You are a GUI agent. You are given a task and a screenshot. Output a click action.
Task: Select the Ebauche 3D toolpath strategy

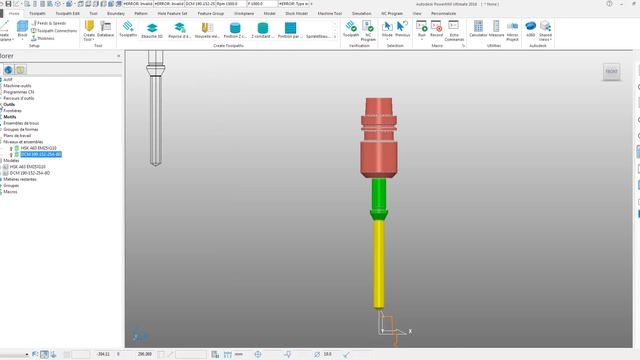(x=152, y=30)
